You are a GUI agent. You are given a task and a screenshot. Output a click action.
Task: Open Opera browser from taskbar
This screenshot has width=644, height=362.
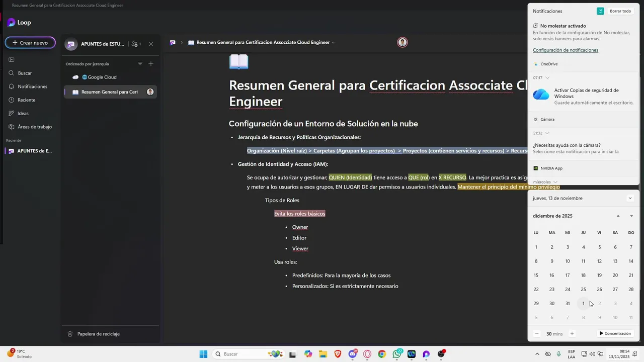coord(367,354)
